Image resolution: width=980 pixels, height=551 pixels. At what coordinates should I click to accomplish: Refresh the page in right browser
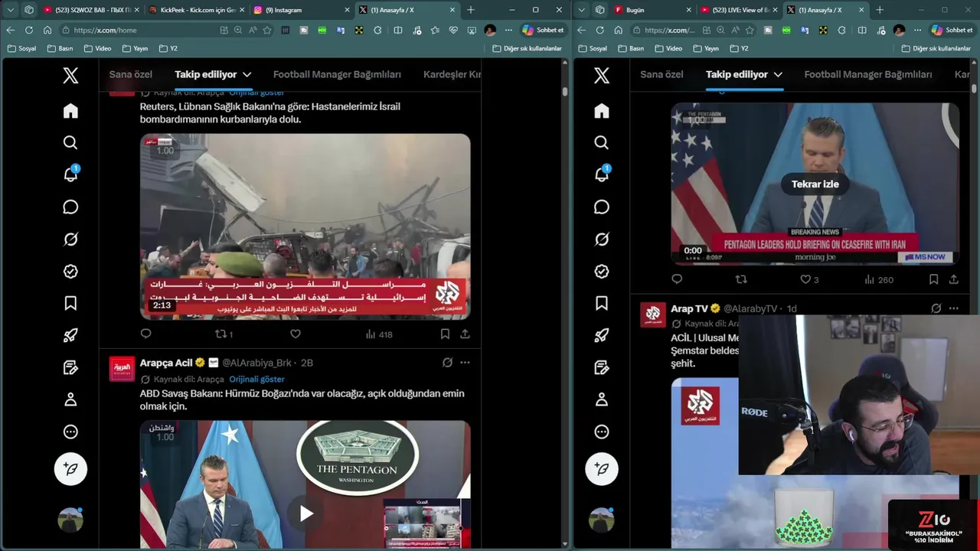pos(599,30)
